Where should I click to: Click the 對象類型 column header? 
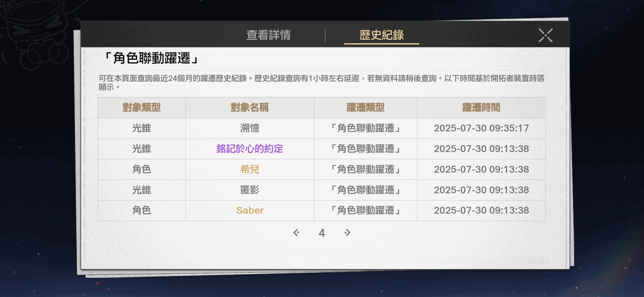coord(141,108)
